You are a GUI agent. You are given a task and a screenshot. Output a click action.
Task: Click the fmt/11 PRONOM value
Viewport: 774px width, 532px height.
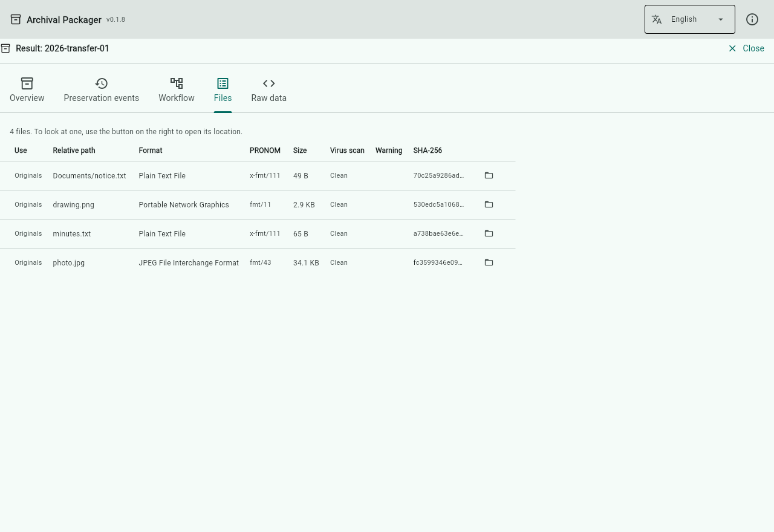tap(261, 204)
